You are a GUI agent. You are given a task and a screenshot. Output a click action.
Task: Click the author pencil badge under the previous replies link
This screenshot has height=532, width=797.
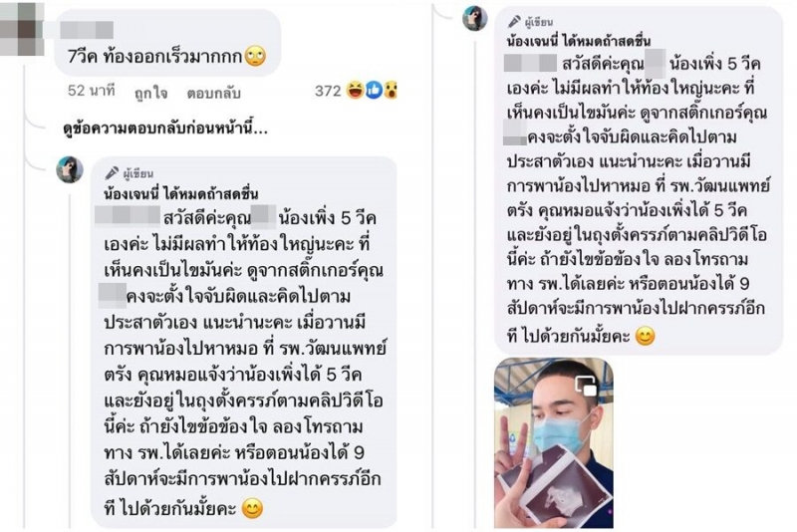112,173
